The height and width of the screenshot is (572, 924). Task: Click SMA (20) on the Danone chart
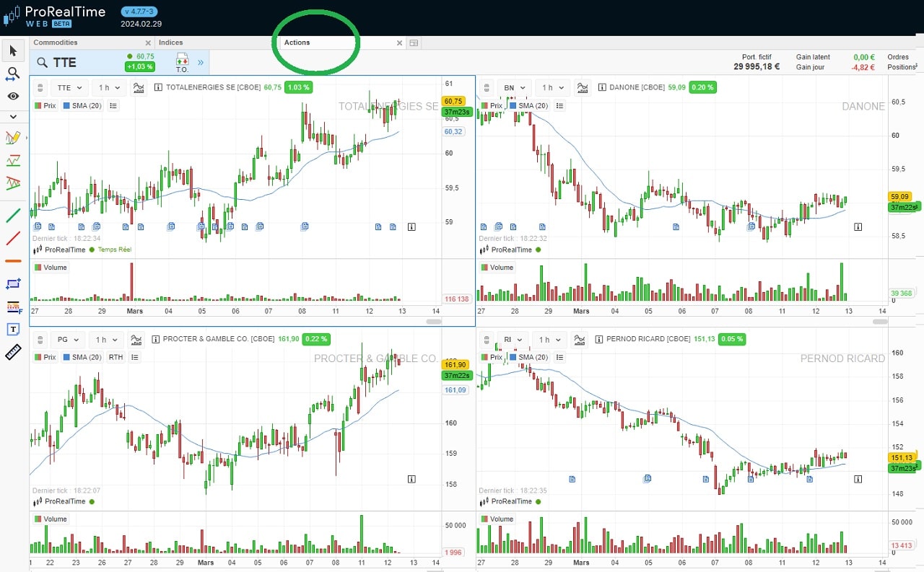[529, 105]
